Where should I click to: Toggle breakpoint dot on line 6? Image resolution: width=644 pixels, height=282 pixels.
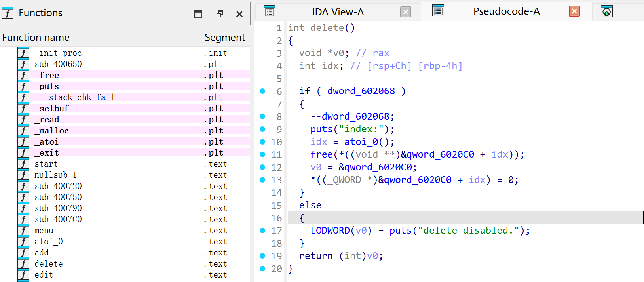tap(262, 91)
